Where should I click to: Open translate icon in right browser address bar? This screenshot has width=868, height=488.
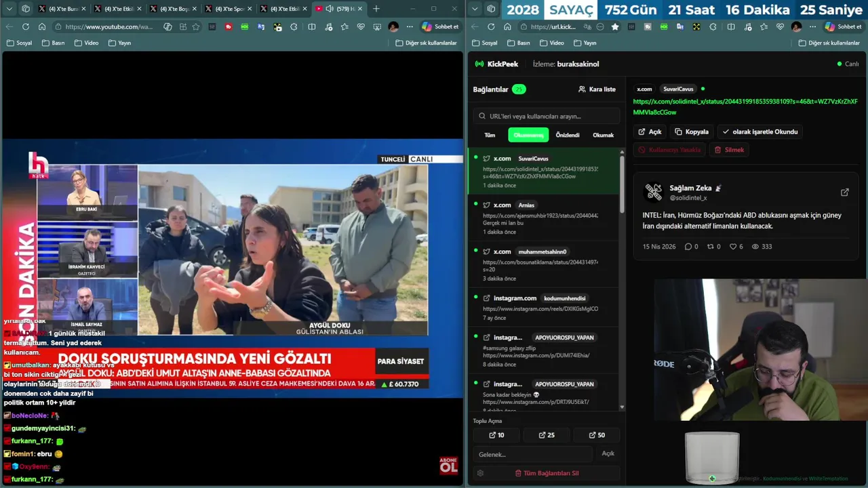[587, 26]
